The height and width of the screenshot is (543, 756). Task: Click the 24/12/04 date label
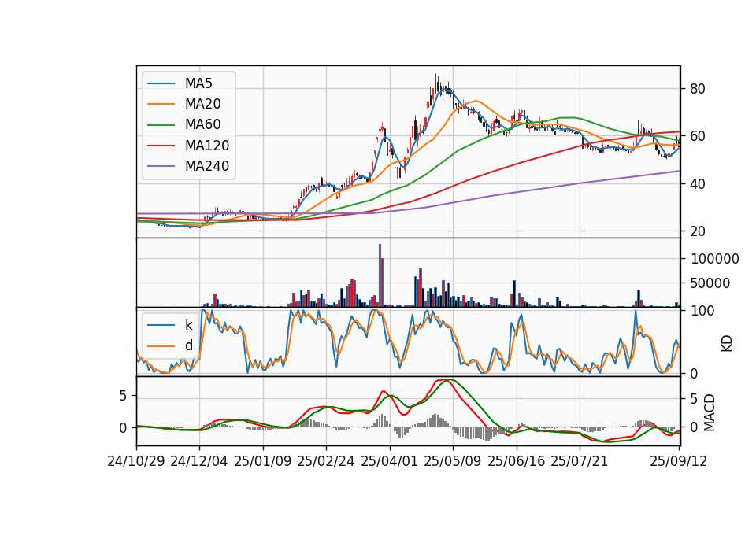199,461
